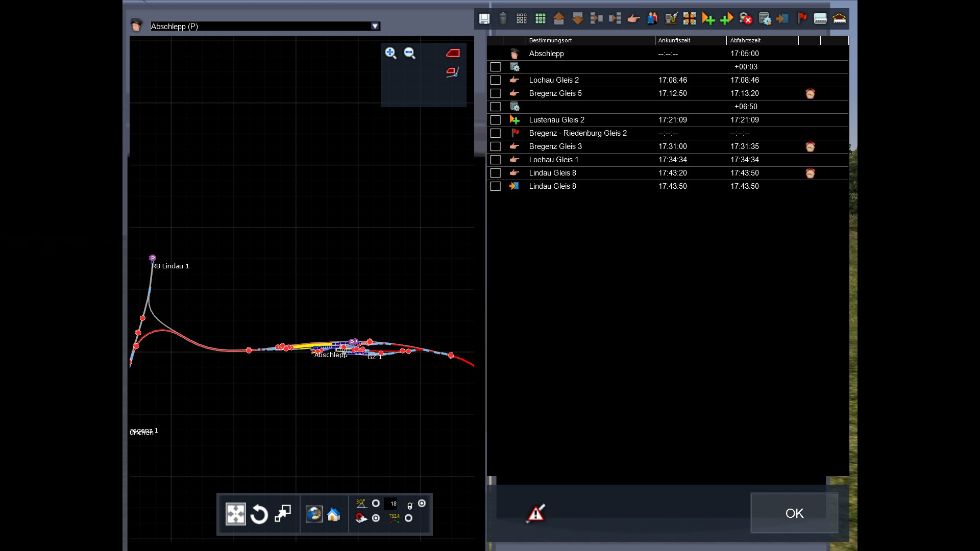Image resolution: width=980 pixels, height=551 pixels.
Task: Tick the checkbox for Lochau Gleis 2
Action: pos(495,80)
